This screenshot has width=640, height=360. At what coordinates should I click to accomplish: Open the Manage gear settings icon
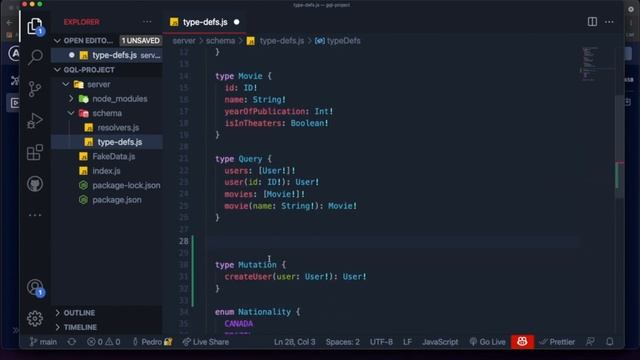click(35, 318)
